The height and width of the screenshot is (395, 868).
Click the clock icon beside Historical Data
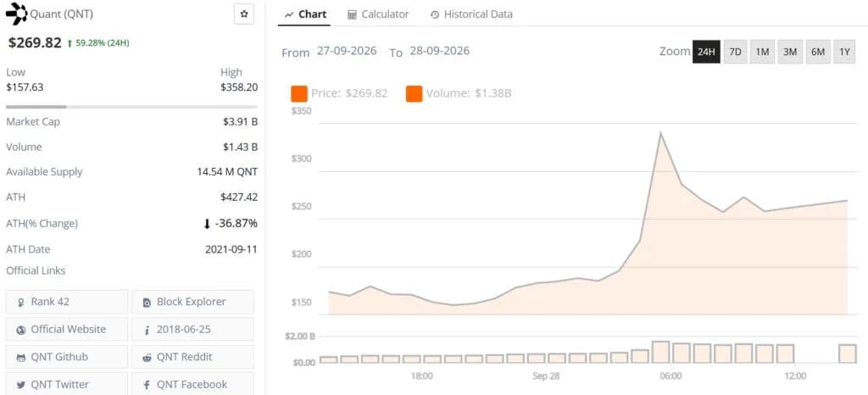point(435,15)
